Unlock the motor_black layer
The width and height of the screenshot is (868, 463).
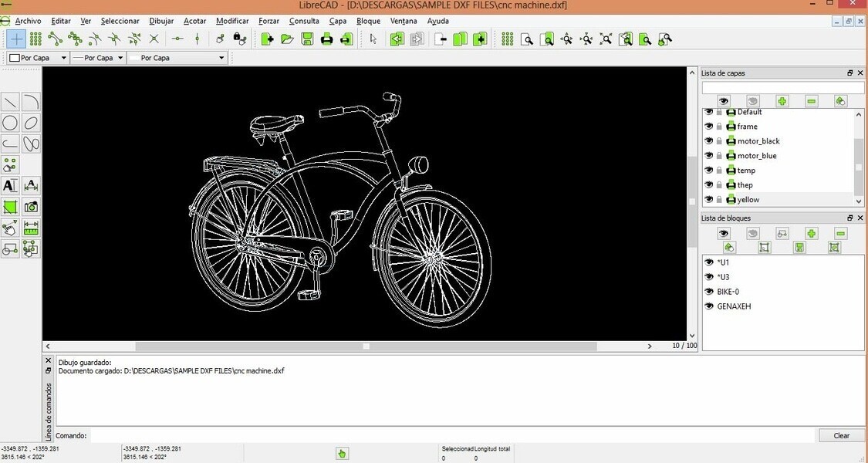pos(719,140)
